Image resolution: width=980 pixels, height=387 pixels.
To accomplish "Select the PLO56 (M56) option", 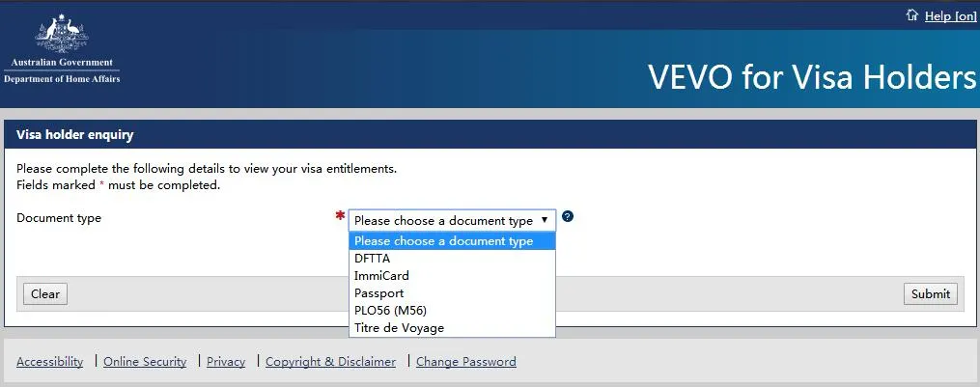I will 390,311.
